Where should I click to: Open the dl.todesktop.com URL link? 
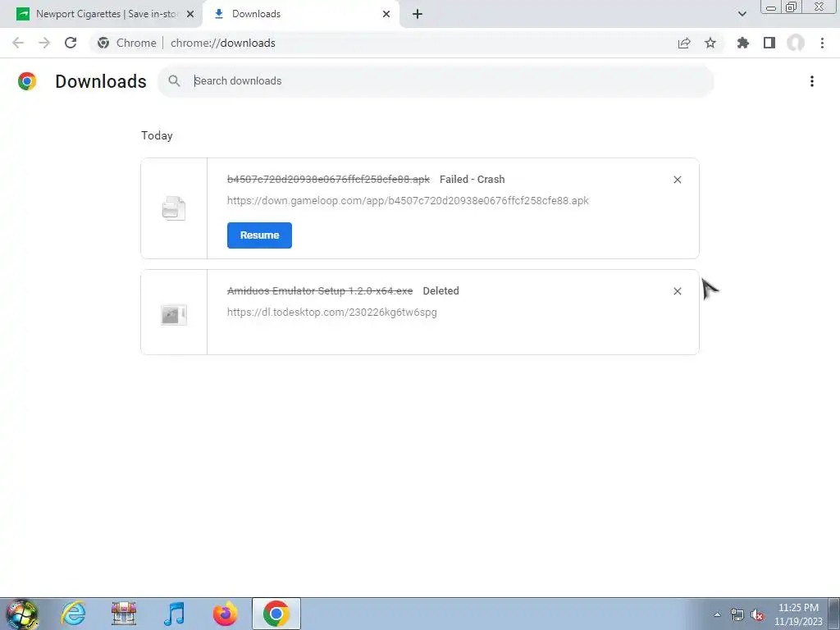click(x=331, y=313)
